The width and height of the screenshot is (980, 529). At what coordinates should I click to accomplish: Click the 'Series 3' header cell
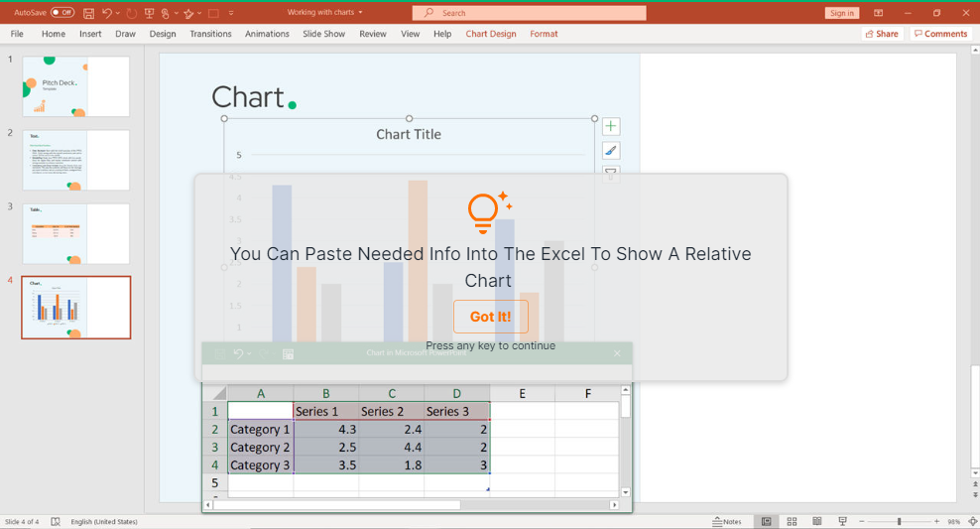[457, 412]
